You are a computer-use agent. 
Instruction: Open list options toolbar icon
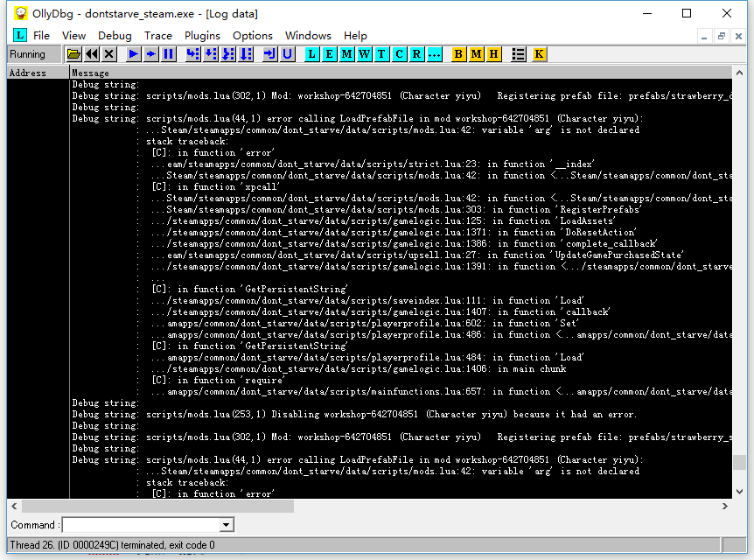[518, 54]
